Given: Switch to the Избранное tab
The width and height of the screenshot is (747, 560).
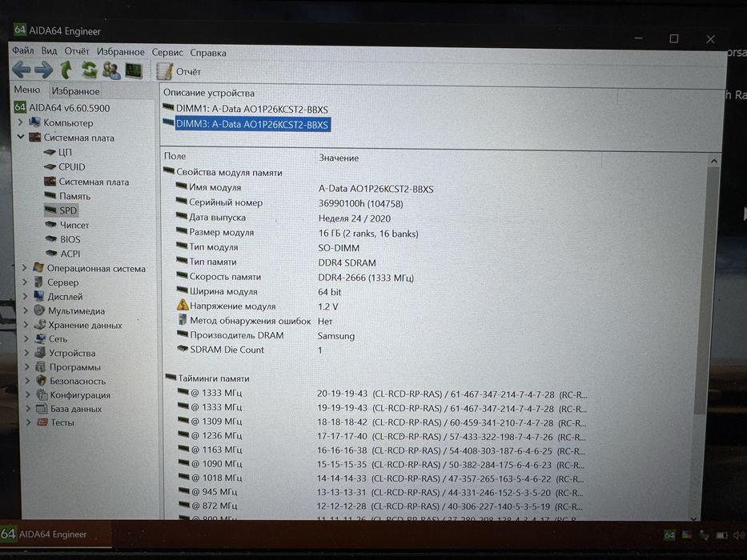Looking at the screenshot, I should point(75,91).
